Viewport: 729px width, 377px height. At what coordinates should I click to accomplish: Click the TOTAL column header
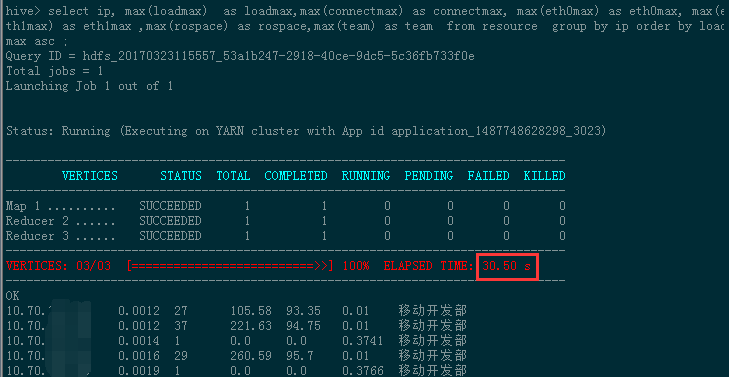coord(233,176)
